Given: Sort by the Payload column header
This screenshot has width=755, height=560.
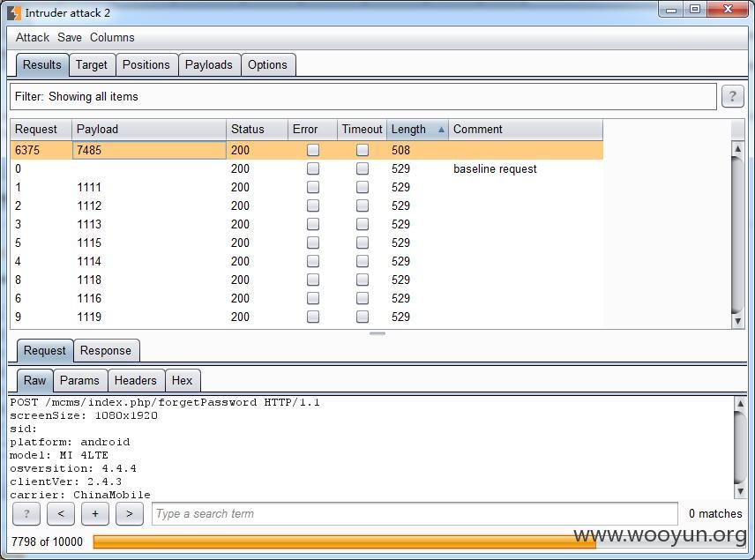Looking at the screenshot, I should (149, 130).
